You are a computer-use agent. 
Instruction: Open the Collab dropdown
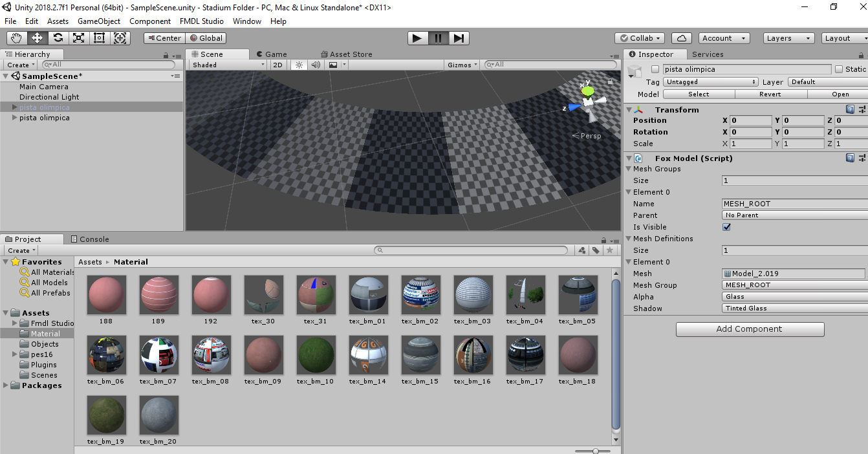pos(640,38)
